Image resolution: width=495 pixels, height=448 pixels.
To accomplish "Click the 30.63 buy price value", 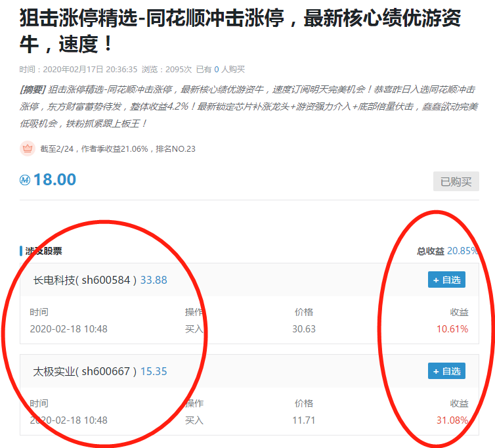I will [x=304, y=328].
